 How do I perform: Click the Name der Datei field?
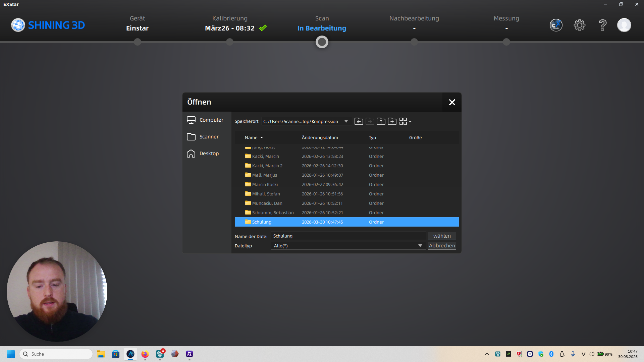pos(348,236)
